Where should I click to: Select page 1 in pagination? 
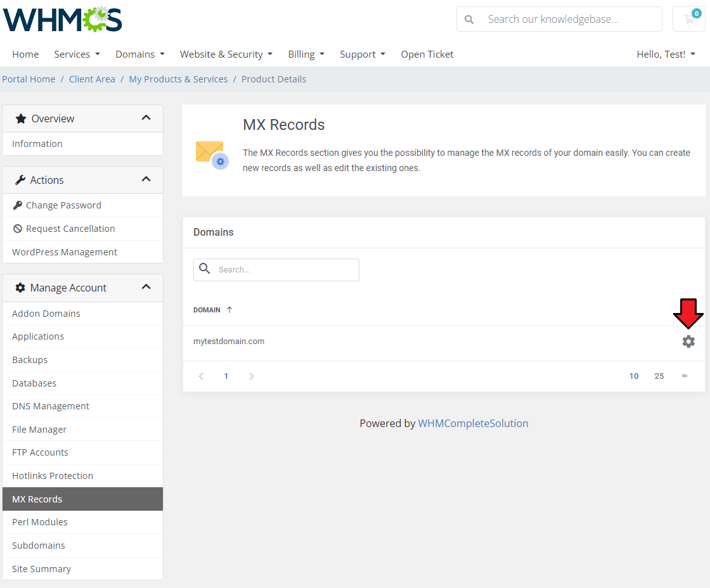[226, 376]
